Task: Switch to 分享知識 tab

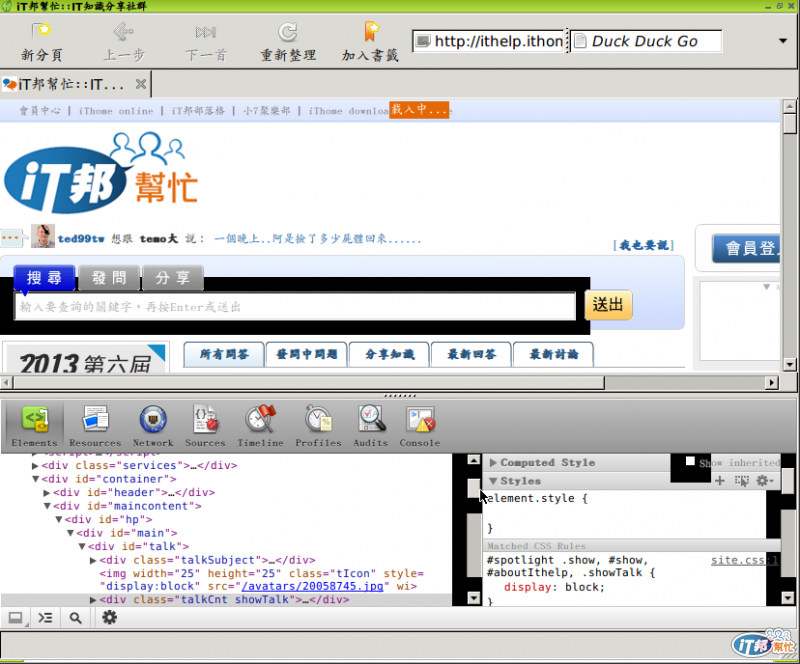Action: coord(389,354)
